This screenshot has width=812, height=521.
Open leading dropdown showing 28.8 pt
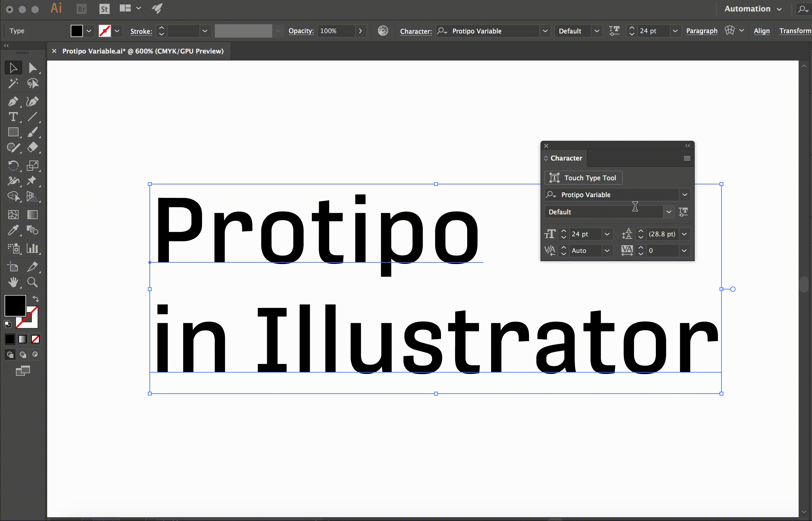point(684,234)
